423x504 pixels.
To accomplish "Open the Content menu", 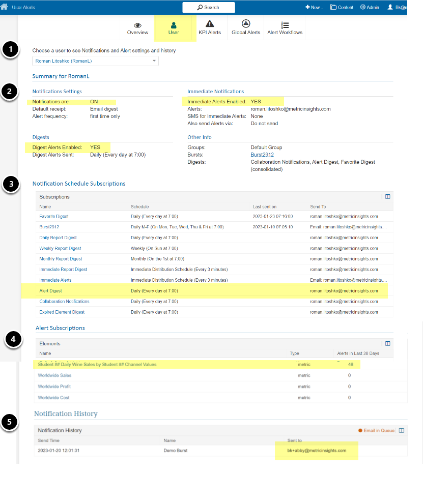I will coord(342,7).
